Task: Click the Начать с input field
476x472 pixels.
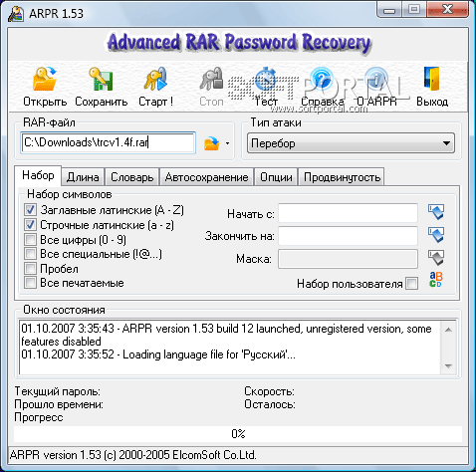Action: pyautogui.click(x=348, y=213)
